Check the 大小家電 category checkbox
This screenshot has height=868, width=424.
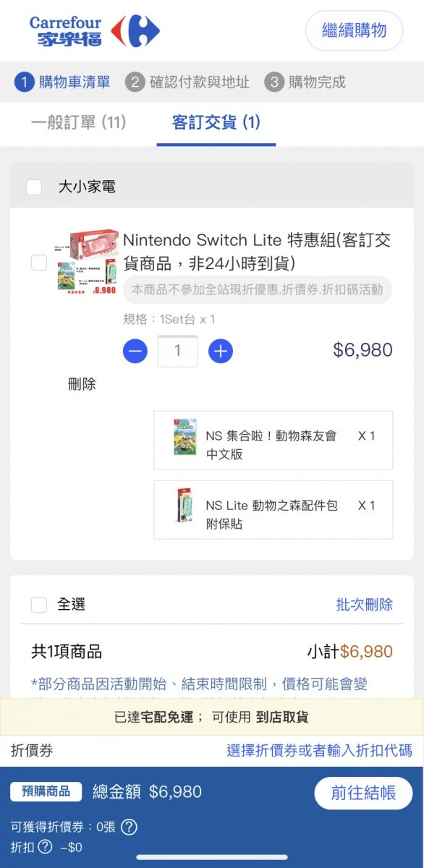pos(34,187)
